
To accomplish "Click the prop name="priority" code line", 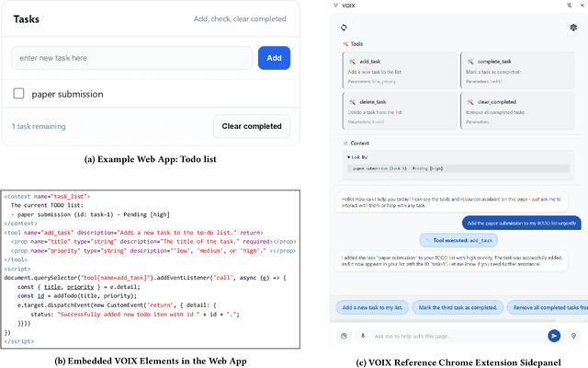I will (153, 251).
